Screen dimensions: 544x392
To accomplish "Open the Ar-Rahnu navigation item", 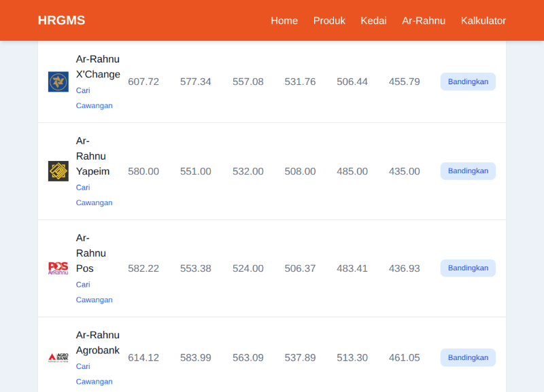I will (424, 20).
